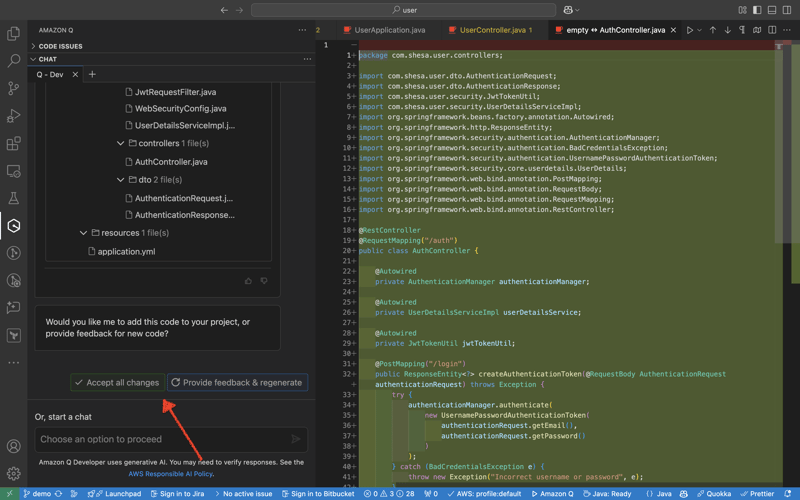Image resolution: width=800 pixels, height=500 pixels.
Task: Go to next change arrow in editor toolbar
Action: point(727,30)
